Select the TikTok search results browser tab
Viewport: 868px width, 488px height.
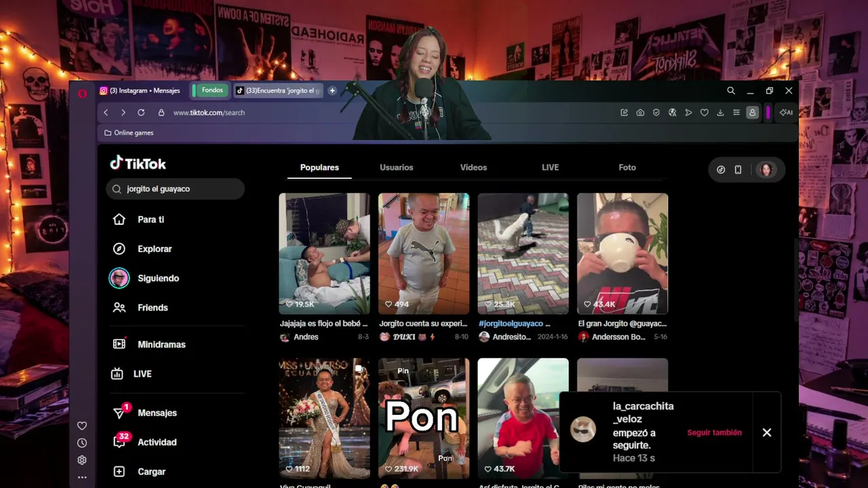tap(279, 90)
